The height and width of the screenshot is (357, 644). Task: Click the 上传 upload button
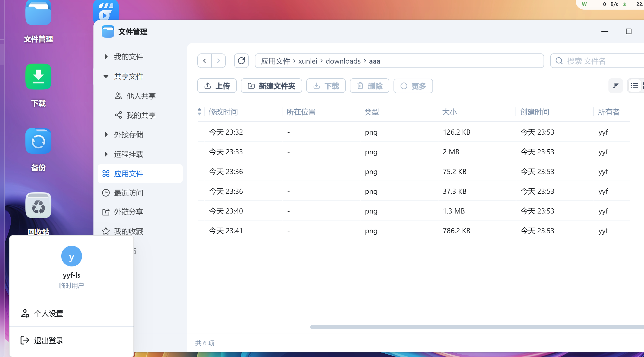(x=217, y=86)
